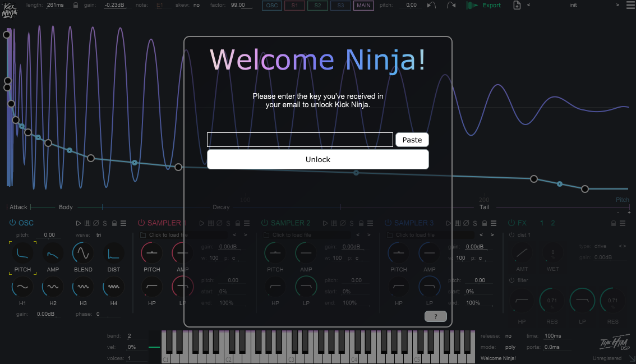The height and width of the screenshot is (364, 636).
Task: Open the wave type selector showing tri
Action: [x=99, y=235]
